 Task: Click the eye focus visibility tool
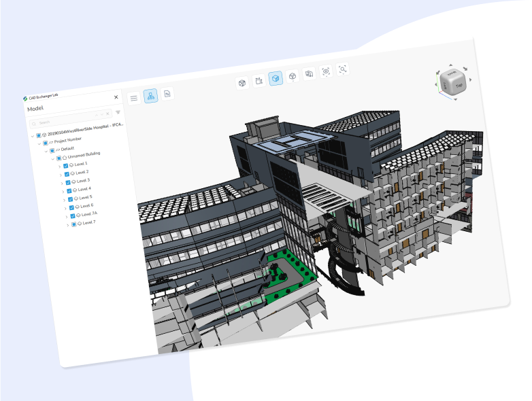click(x=326, y=71)
